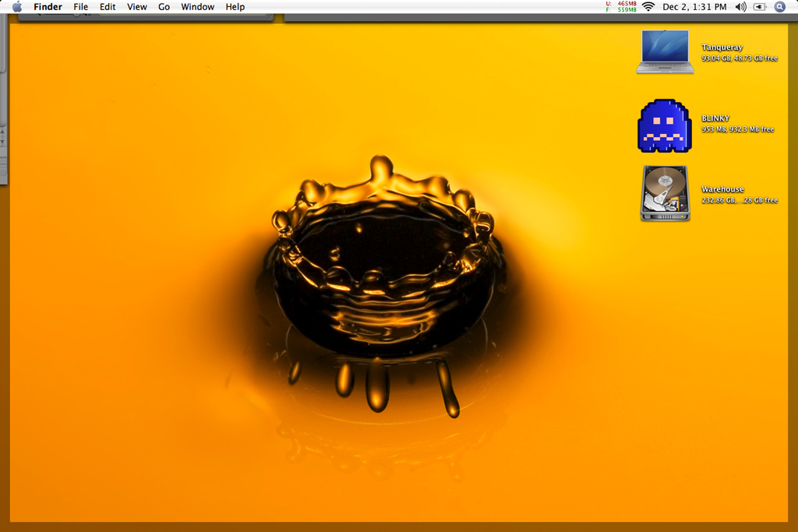
Task: Open the Finder menu
Action: click(x=48, y=6)
